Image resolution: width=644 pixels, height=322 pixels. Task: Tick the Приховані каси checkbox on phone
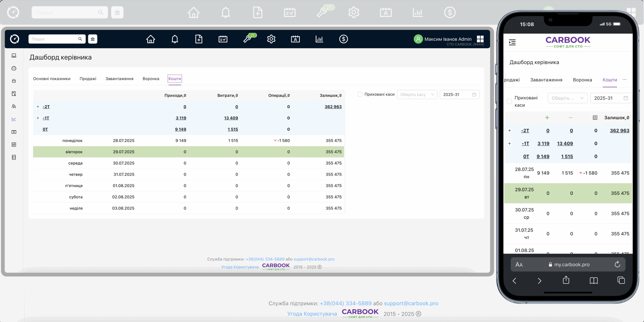coord(509,101)
